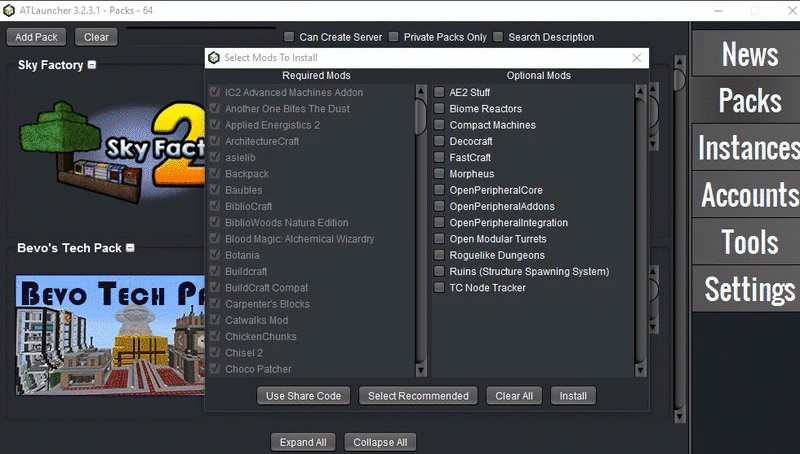The image size is (800, 454).
Task: Check the Morpheus mod box
Action: (439, 173)
